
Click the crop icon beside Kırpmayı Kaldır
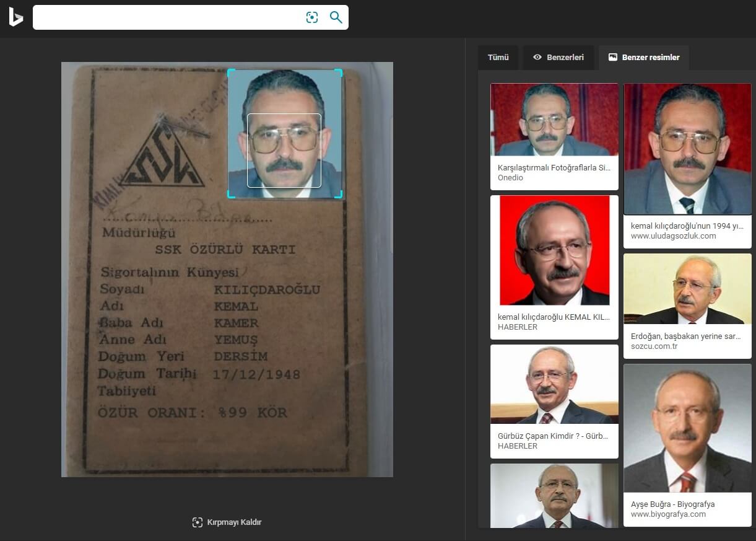point(198,522)
